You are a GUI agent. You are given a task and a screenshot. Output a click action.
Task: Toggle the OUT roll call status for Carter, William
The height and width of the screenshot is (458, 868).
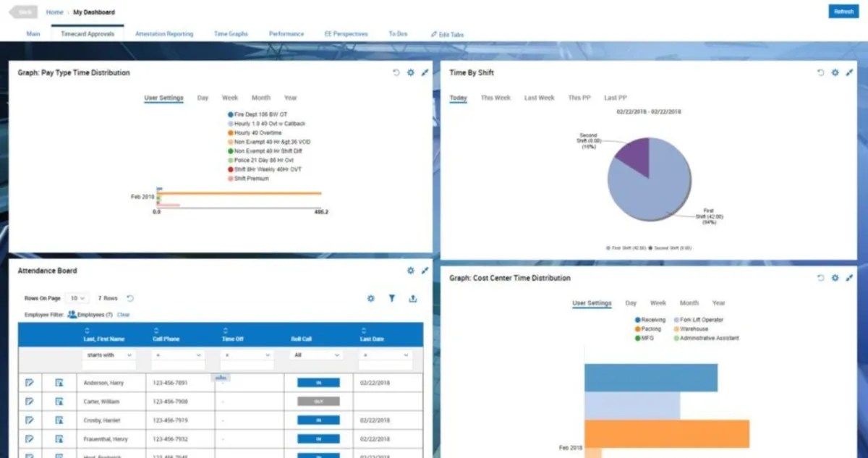click(x=318, y=402)
